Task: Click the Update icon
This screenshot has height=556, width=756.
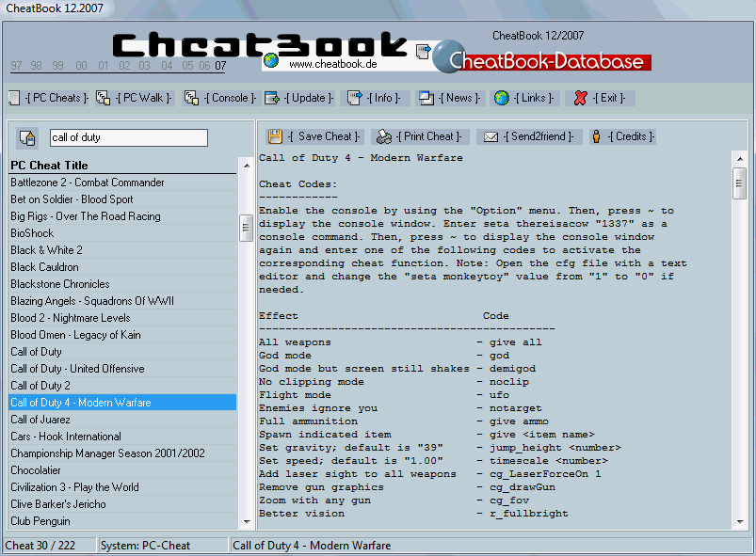Action: (272, 98)
